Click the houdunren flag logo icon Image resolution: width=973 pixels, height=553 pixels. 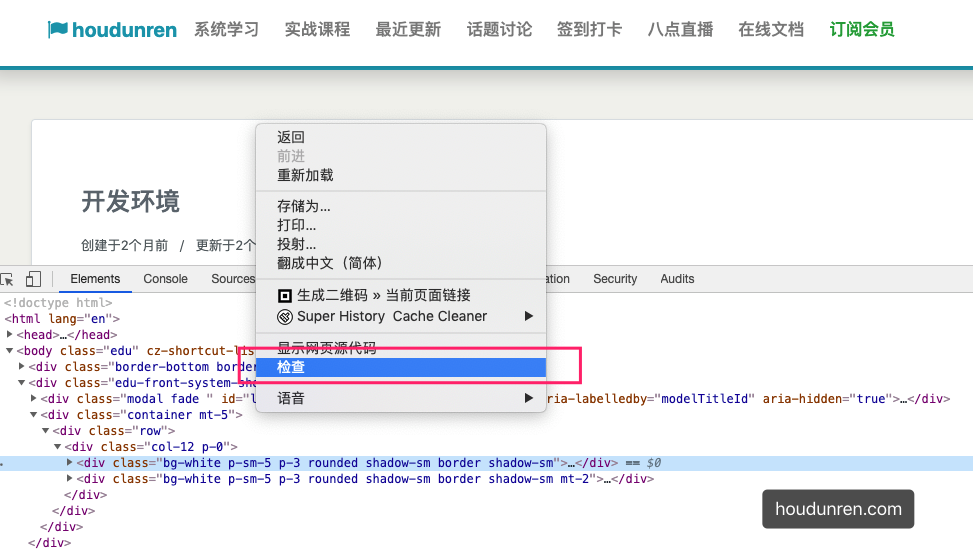pos(58,30)
